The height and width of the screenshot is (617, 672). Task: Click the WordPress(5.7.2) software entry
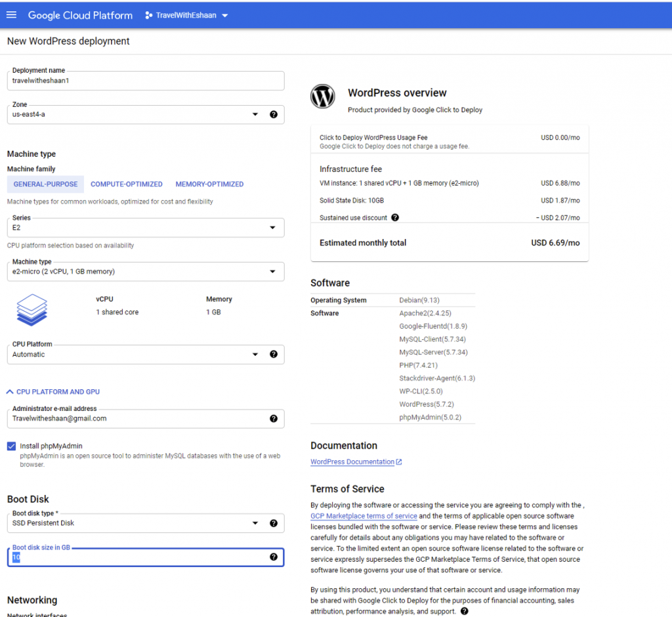pyautogui.click(x=427, y=404)
